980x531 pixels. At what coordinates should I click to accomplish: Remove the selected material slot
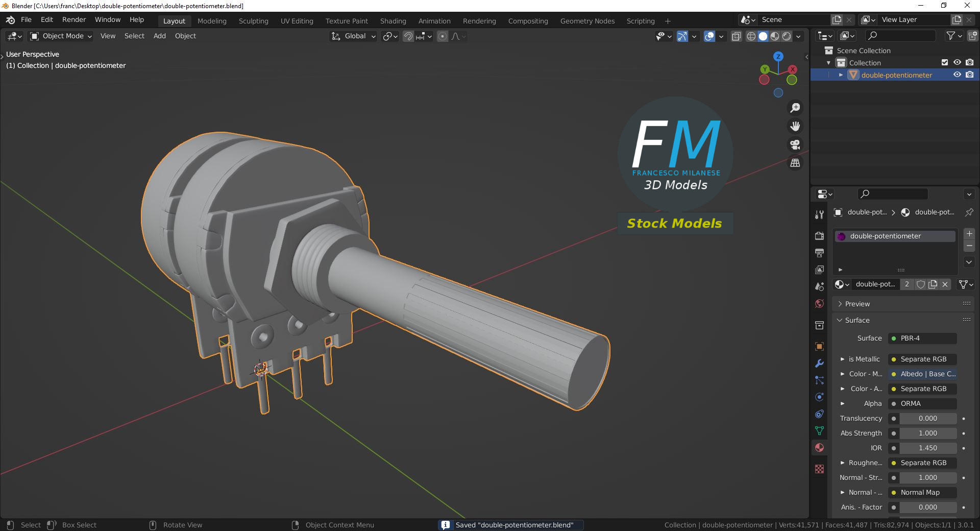[969, 246]
